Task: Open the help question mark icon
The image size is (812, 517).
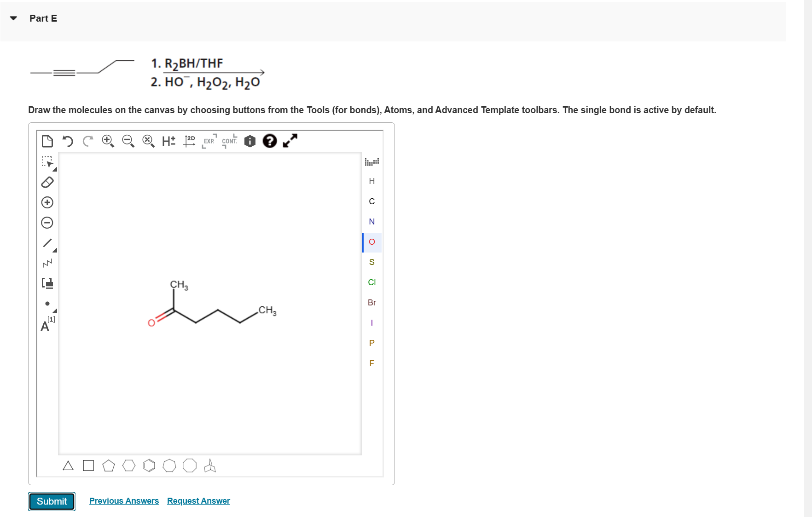Action: click(270, 141)
